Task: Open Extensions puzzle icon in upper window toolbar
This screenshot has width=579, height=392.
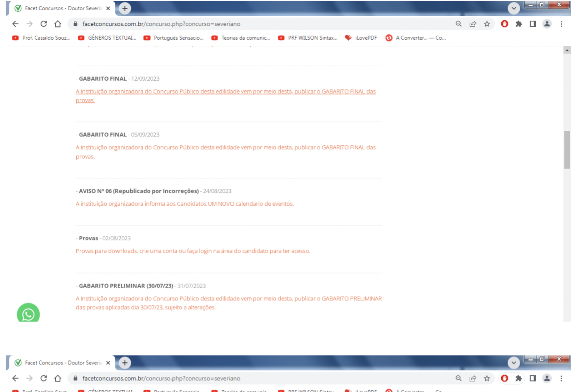Action: coord(518,24)
